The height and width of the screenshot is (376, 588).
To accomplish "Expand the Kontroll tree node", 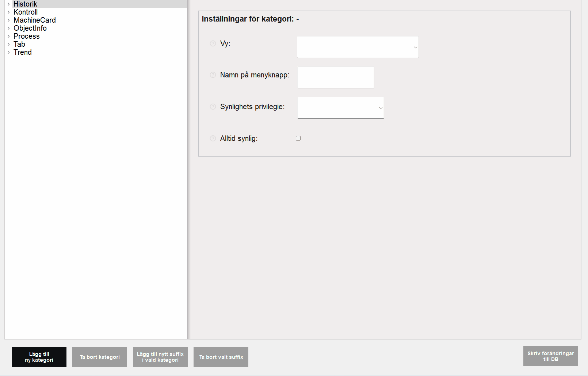I will pyautogui.click(x=9, y=12).
